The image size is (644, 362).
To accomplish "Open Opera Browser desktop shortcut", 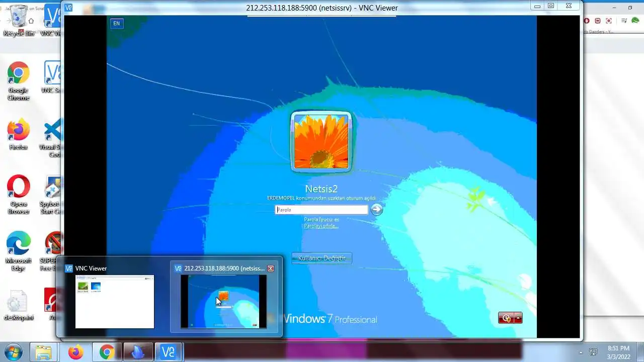I will [19, 195].
